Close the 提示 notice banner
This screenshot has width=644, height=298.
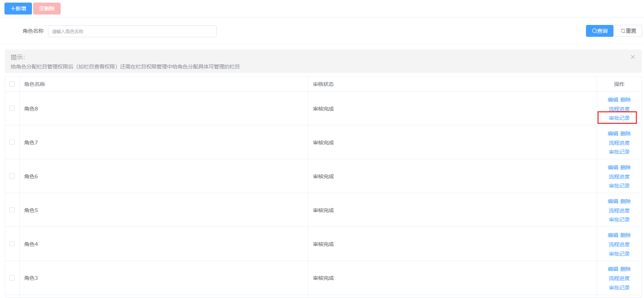(x=632, y=57)
